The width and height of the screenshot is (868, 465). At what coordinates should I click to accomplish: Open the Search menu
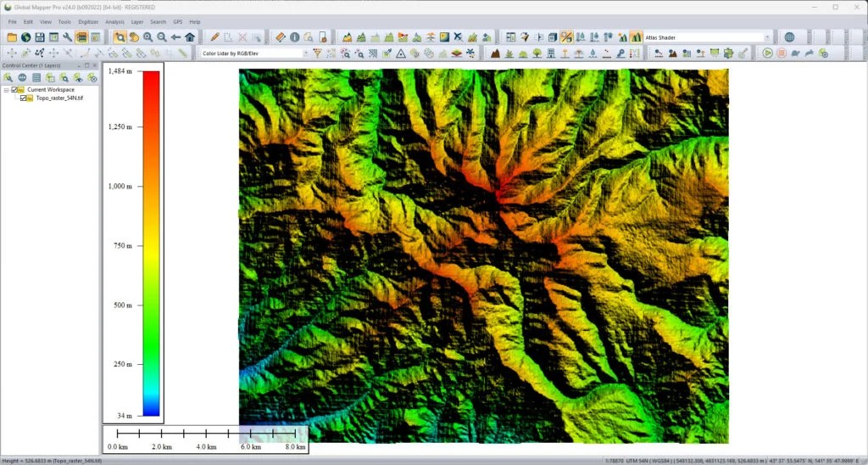click(x=158, y=22)
